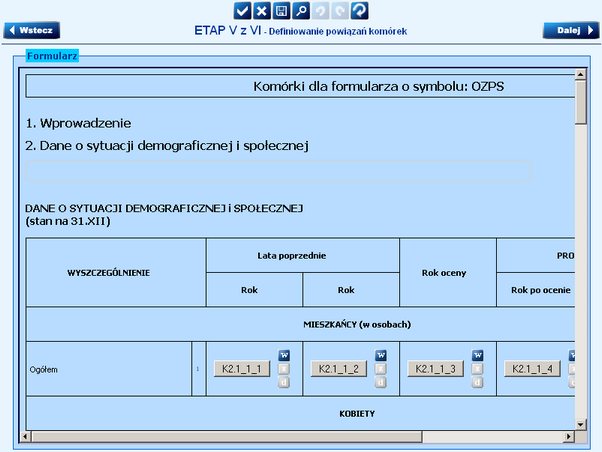Viewport: 602px width, 452px height.
Task: Click the 'z' icon beside K2.1_1_1
Action: pos(283,368)
